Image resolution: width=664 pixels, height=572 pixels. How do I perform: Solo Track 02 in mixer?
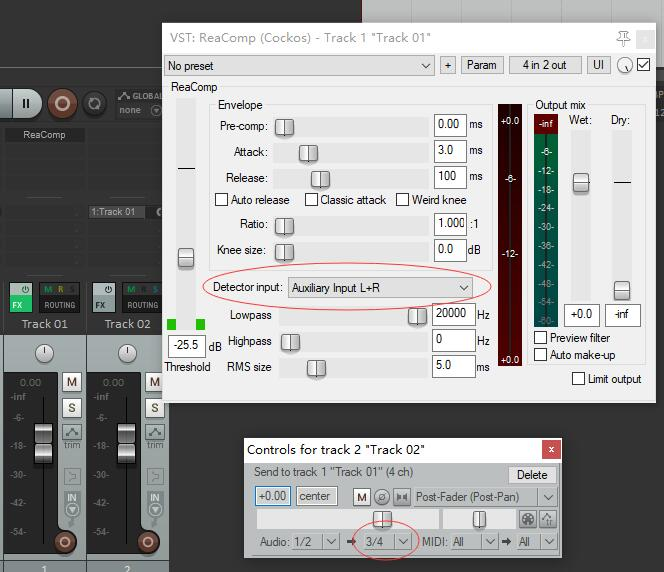[x=155, y=408]
